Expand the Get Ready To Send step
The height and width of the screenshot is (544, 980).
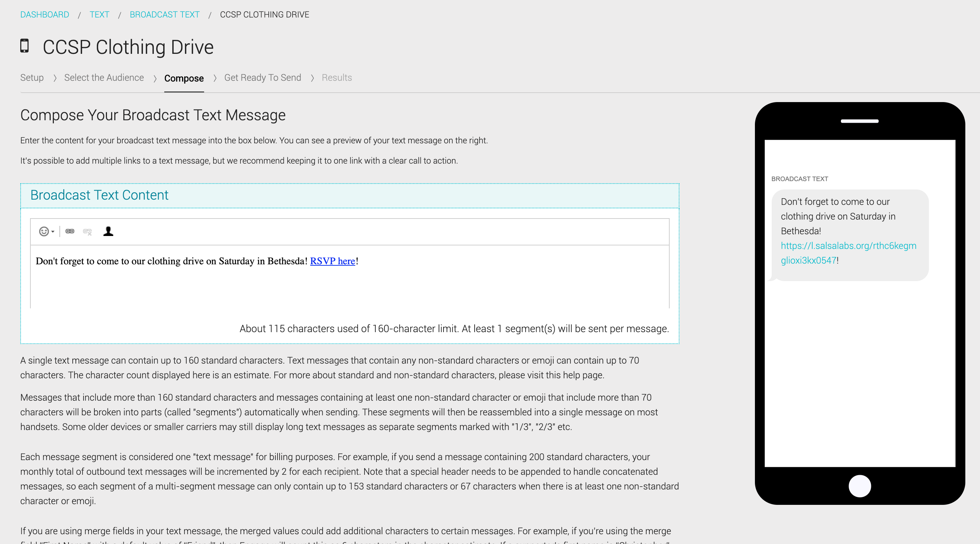click(262, 78)
